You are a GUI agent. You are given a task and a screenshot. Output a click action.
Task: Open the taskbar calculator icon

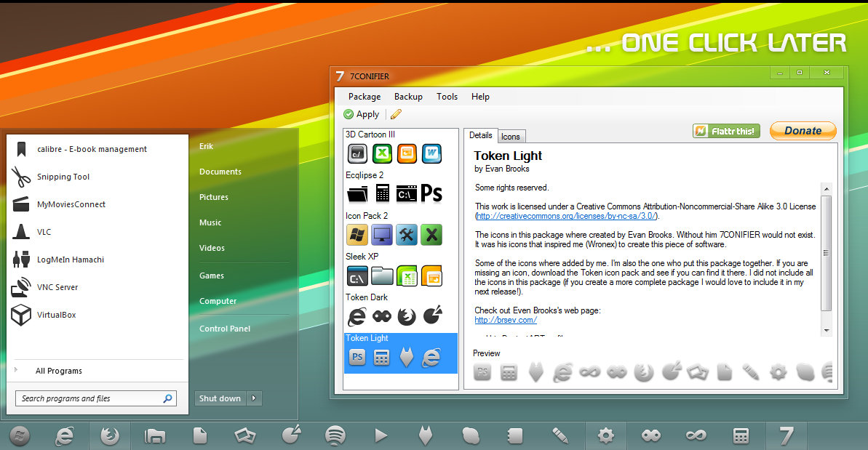click(x=741, y=436)
